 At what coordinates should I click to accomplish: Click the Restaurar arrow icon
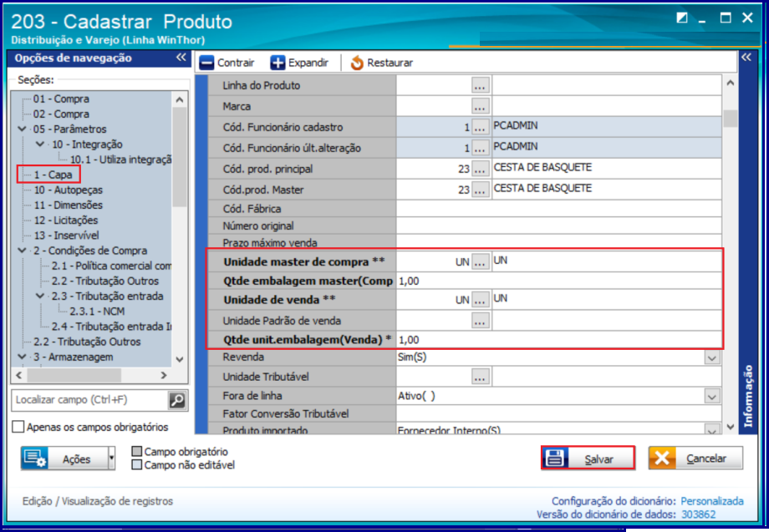coord(357,63)
